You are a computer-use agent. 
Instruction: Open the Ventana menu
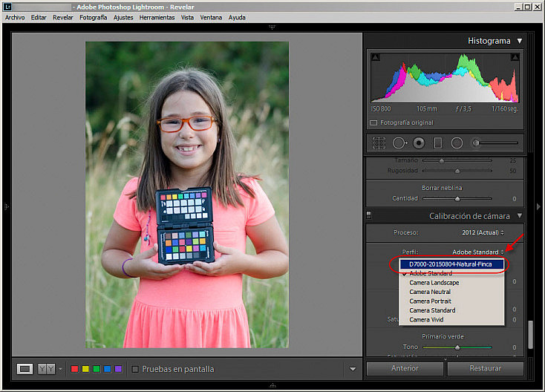click(x=211, y=17)
